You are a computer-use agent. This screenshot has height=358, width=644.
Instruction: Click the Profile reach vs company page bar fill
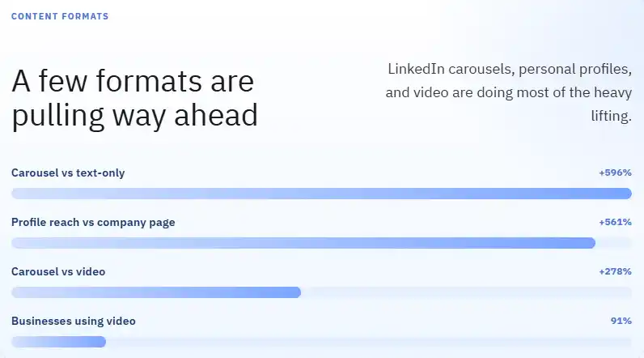point(303,243)
